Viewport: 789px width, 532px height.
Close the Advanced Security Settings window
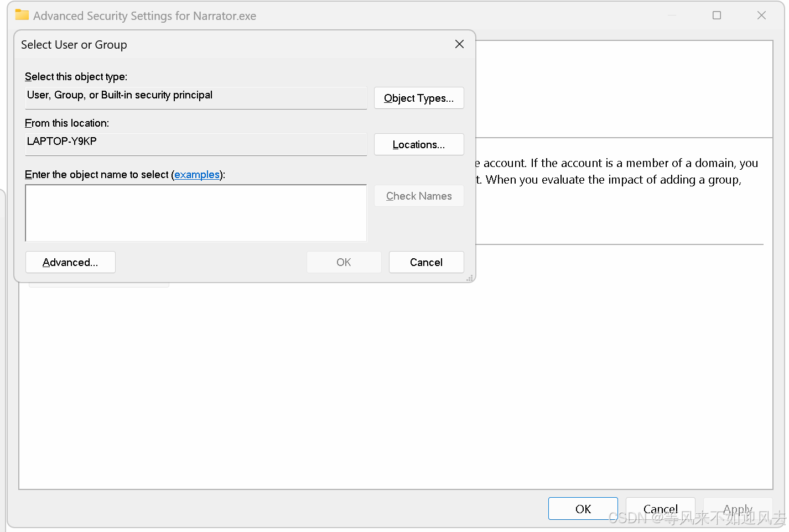(x=761, y=15)
